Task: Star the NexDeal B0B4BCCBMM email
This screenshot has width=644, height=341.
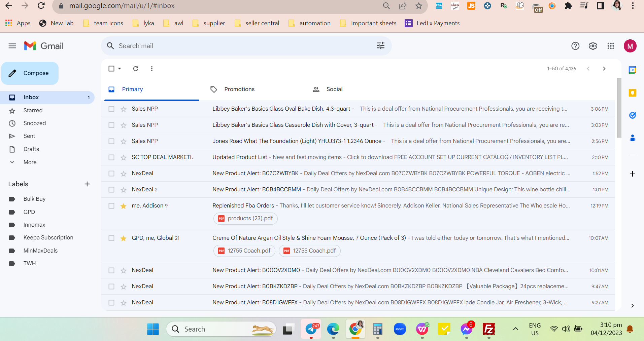Action: click(124, 190)
